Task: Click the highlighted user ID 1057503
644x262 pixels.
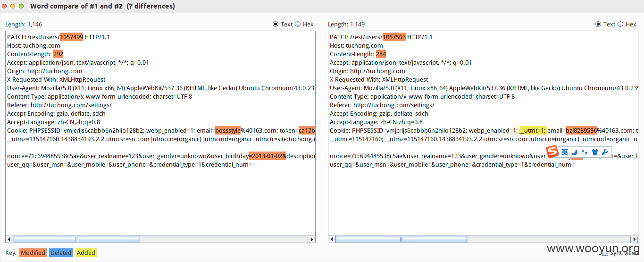Action: pyautogui.click(x=394, y=37)
